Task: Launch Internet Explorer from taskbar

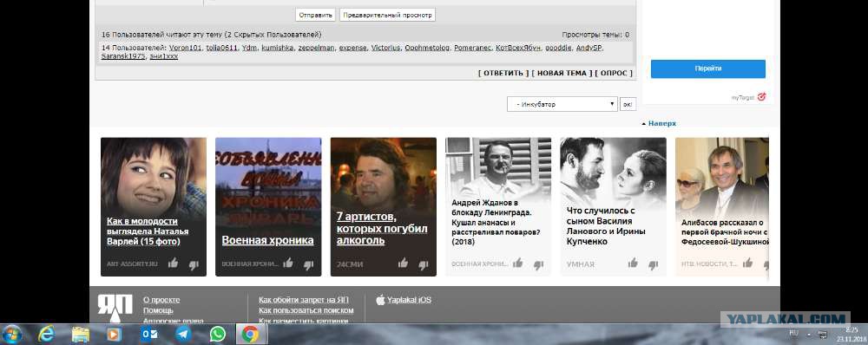Action: [46, 334]
